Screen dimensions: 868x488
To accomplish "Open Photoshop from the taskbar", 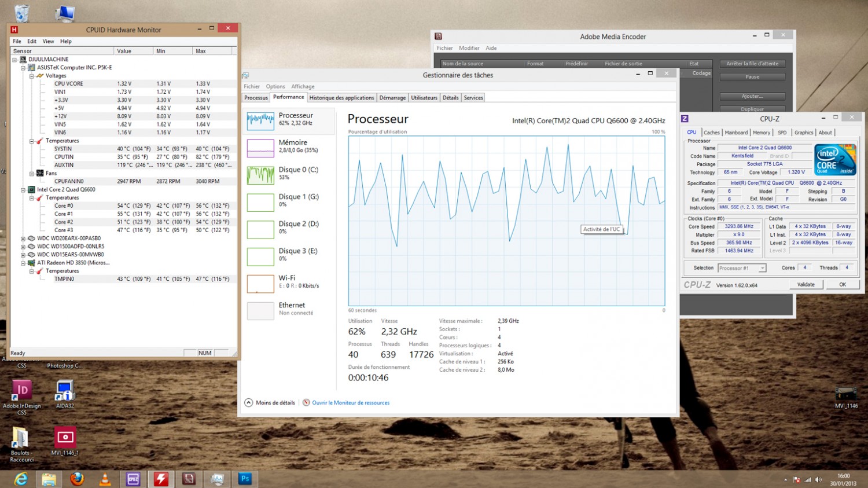I will coord(245,479).
